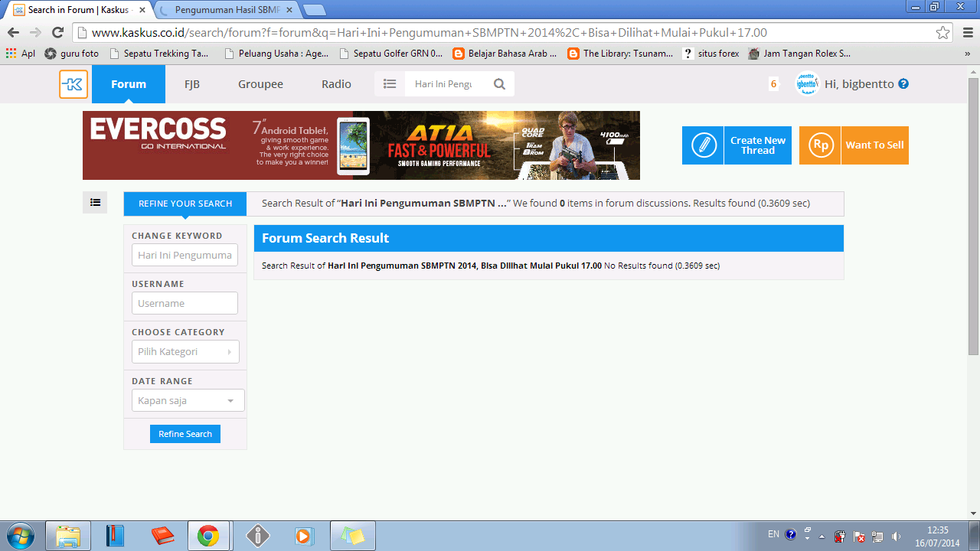This screenshot has height=551, width=980.
Task: Open the info-style taskbar application icon
Action: click(x=258, y=536)
